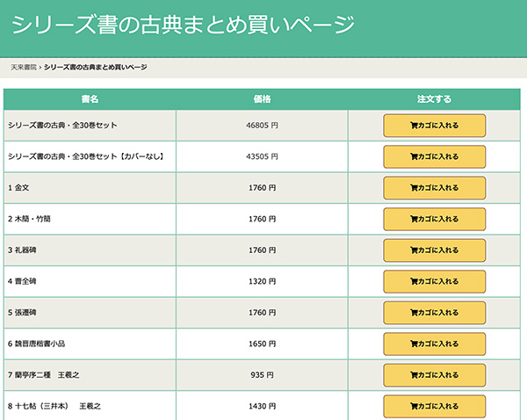Click the 注文する column header
This screenshot has height=420, width=527.
coord(434,99)
